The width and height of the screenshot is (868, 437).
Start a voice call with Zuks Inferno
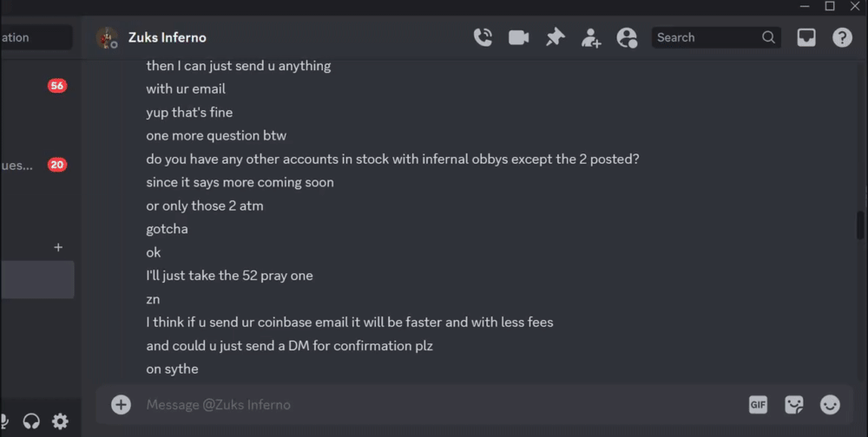[483, 37]
